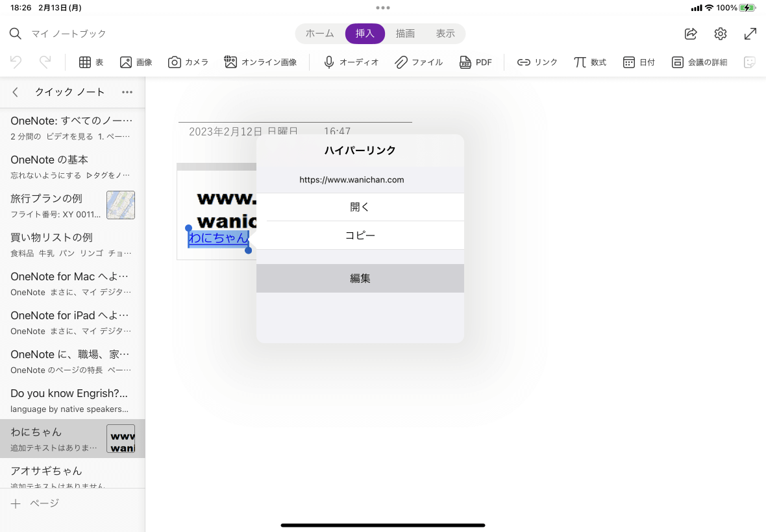Screen dimensions: 766x532
Task: Insert the date with 日付
Action: point(639,62)
